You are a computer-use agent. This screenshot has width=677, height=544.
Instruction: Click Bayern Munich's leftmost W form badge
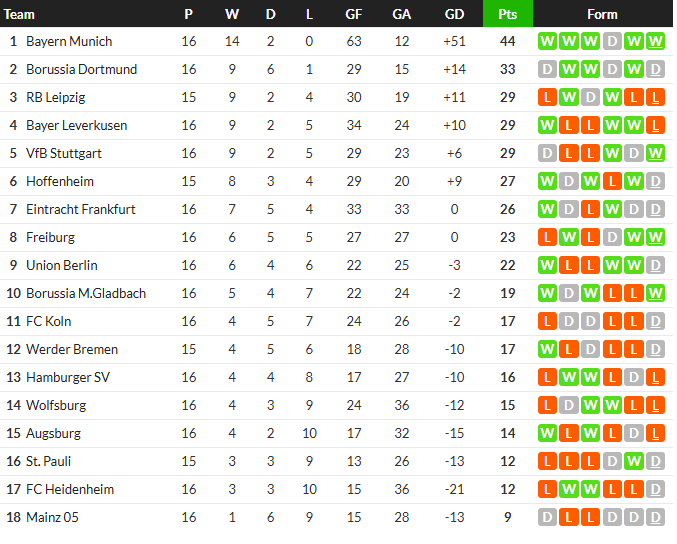tap(546, 42)
